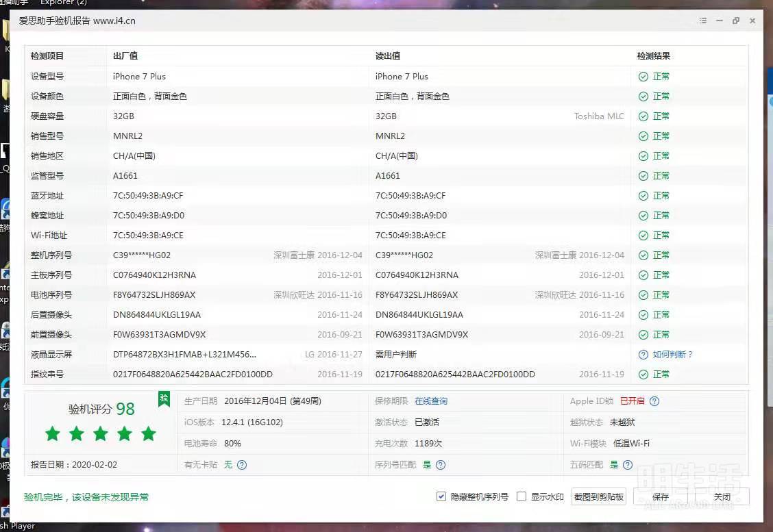This screenshot has height=532, width=773.
Task: Click green check icon in 后置摄像头 row
Action: pyautogui.click(x=643, y=315)
